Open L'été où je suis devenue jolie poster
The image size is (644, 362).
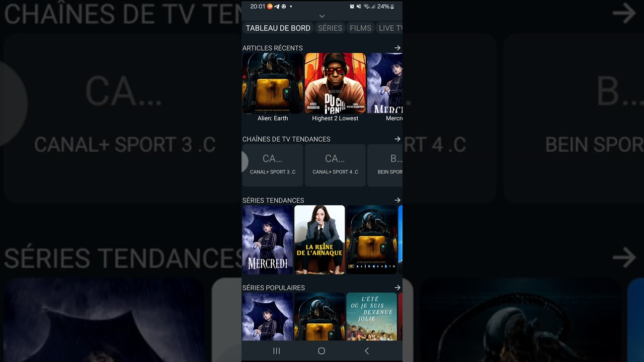[x=372, y=317]
